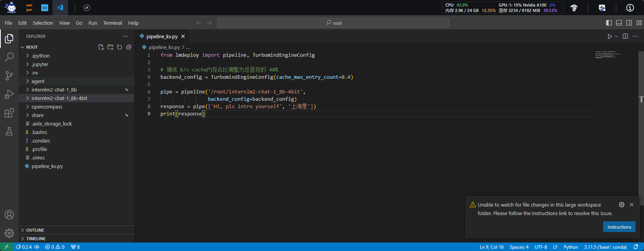644x251 pixels.
Task: Expand the OUTLINE section
Action: [x=35, y=230]
